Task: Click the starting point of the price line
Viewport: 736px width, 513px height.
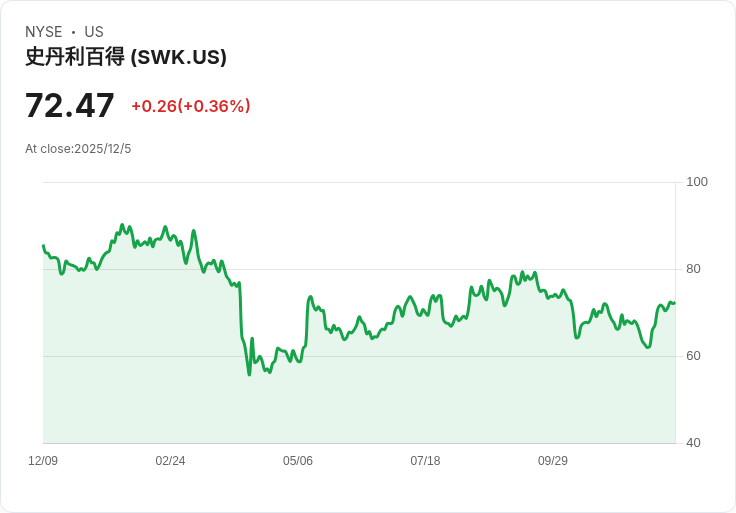Action: 43,245
